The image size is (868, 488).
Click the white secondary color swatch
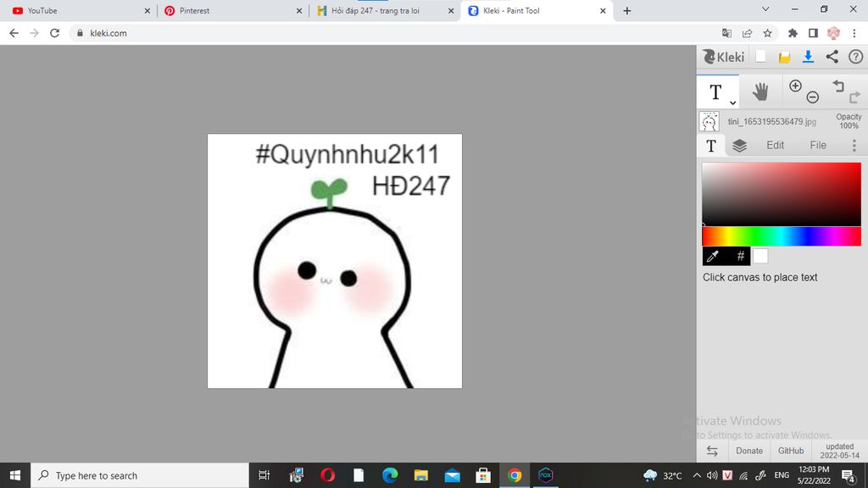point(760,256)
